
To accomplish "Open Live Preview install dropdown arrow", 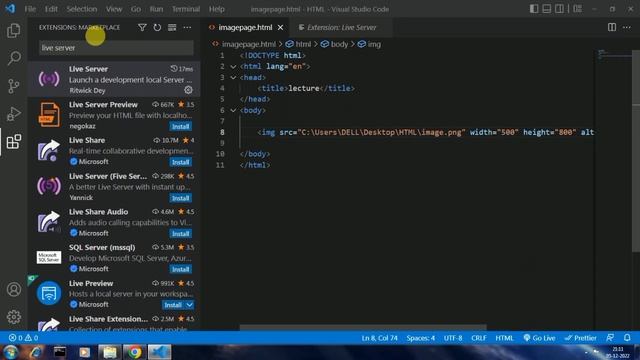I will pos(190,305).
